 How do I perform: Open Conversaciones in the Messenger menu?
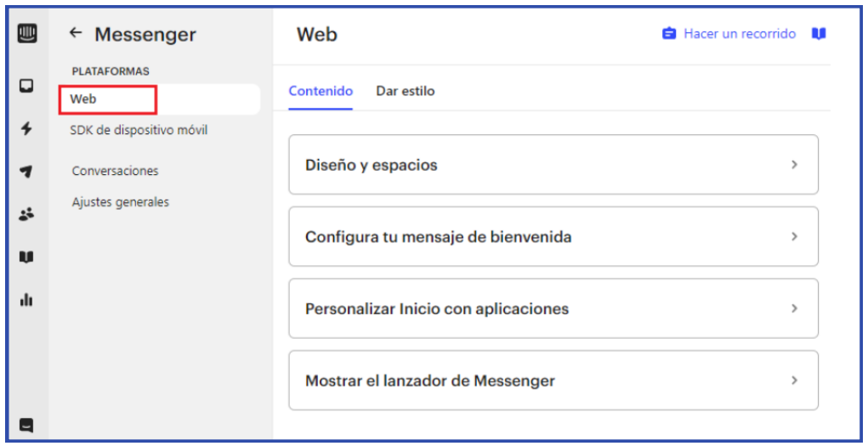point(116,171)
